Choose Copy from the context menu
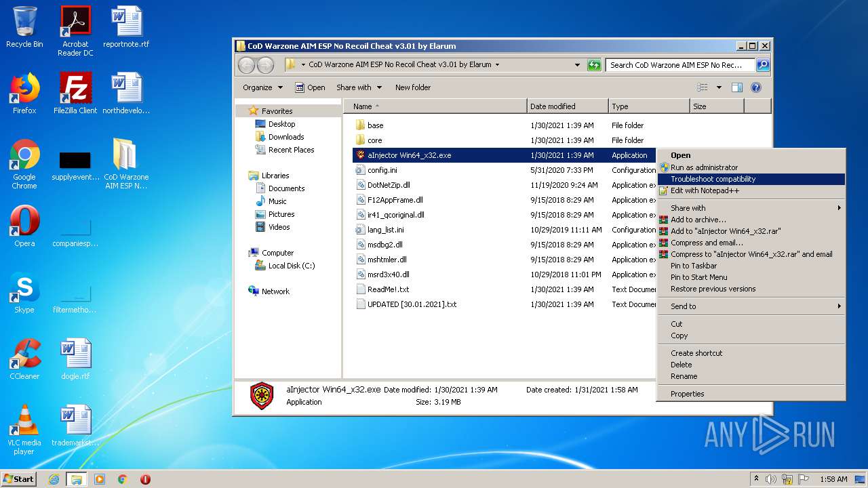Viewport: 868px width, 488px height. 751,335
